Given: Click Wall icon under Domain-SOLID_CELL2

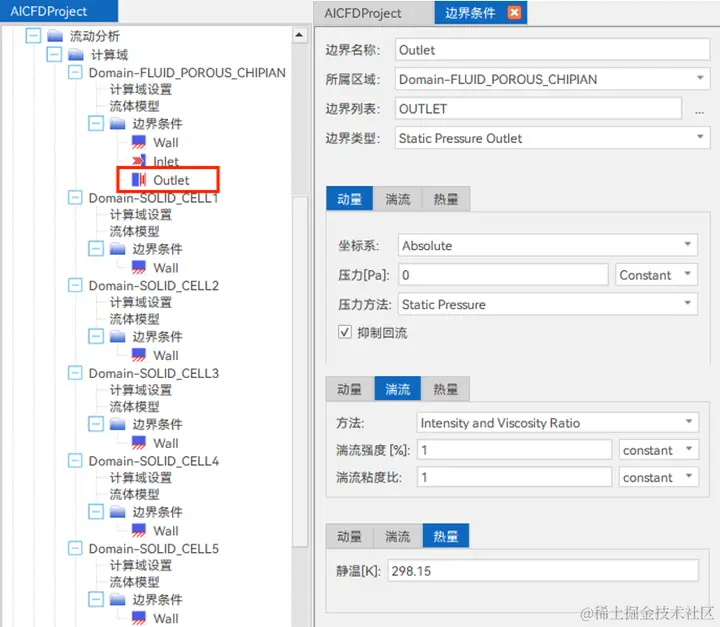Looking at the screenshot, I should (139, 356).
